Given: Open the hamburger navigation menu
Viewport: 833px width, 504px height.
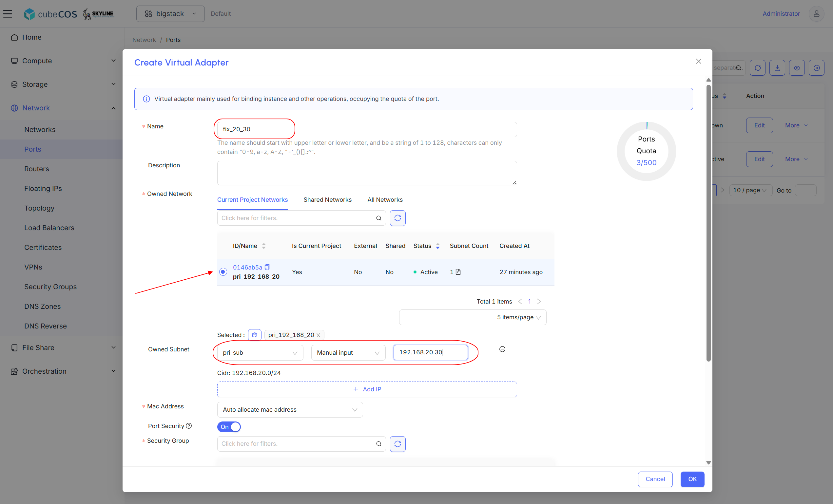Looking at the screenshot, I should click(8, 13).
